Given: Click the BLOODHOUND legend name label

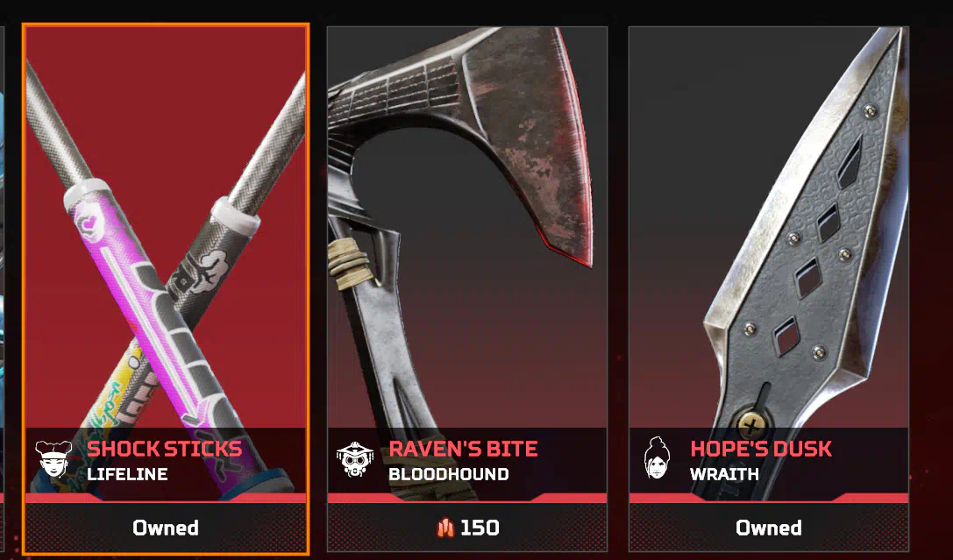Looking at the screenshot, I should (449, 474).
